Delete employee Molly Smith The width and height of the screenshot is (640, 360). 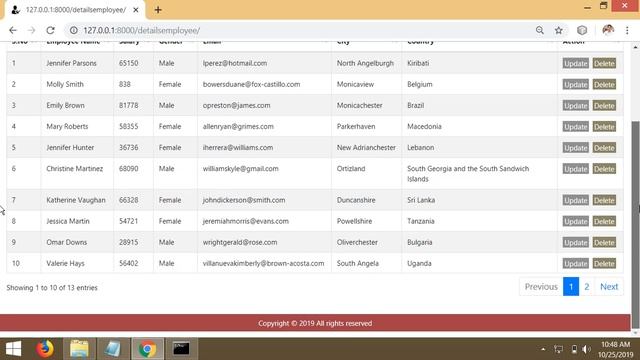tap(604, 84)
